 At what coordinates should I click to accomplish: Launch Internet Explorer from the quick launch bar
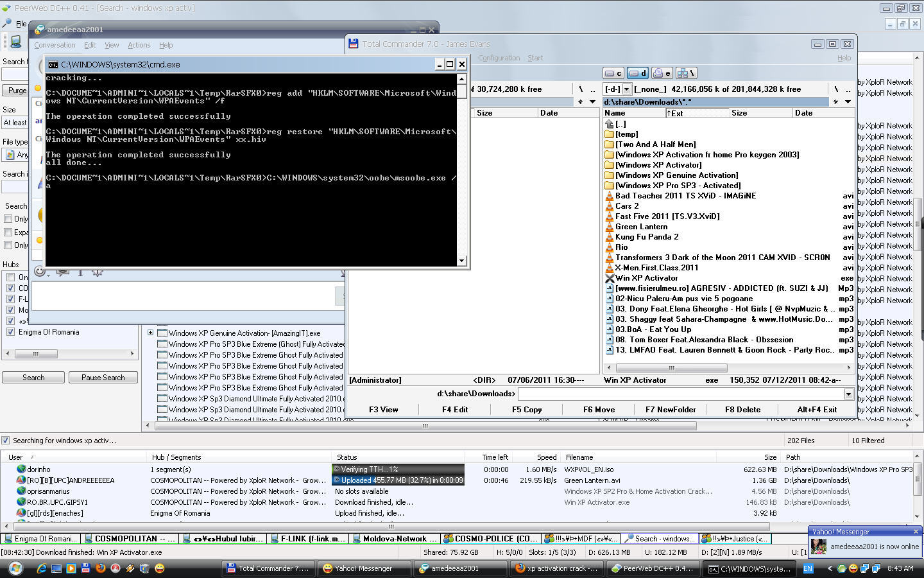coord(42,568)
